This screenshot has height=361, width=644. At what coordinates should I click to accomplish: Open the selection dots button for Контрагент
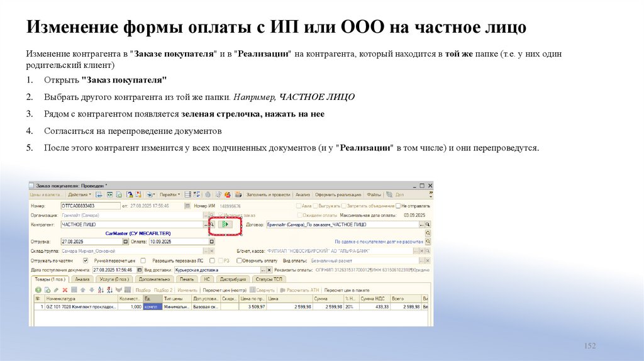[206, 225]
